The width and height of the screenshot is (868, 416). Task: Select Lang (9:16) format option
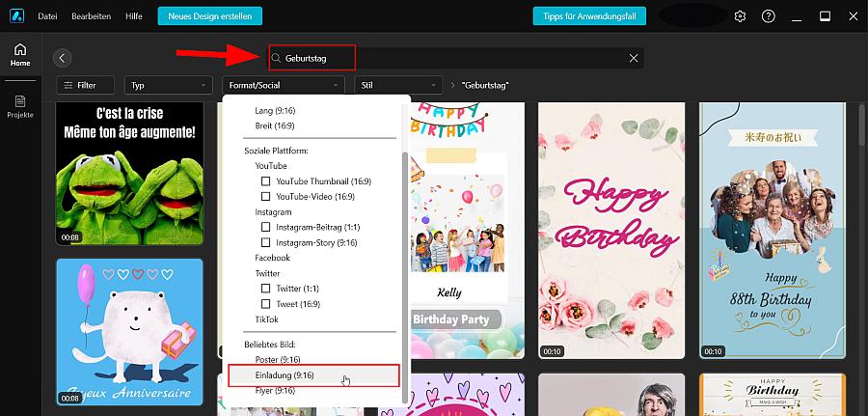pos(275,110)
